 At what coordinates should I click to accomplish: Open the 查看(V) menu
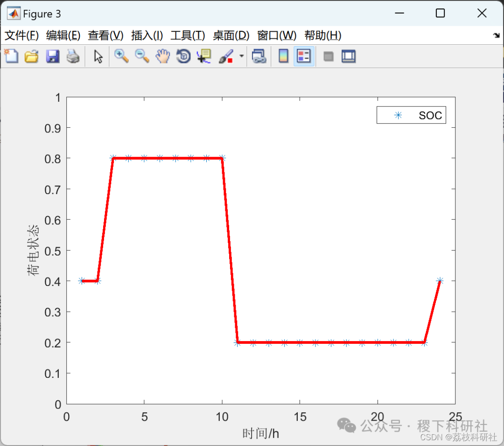[105, 35]
